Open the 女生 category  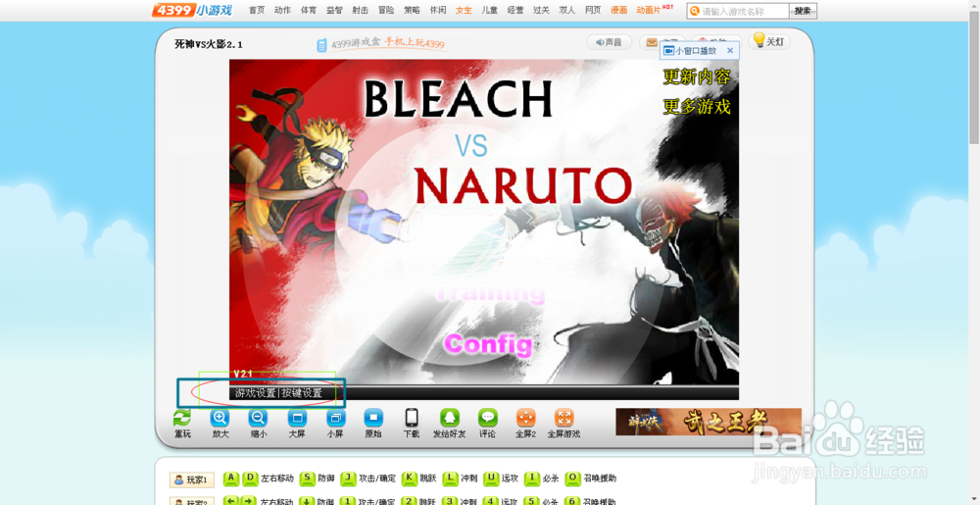(464, 10)
